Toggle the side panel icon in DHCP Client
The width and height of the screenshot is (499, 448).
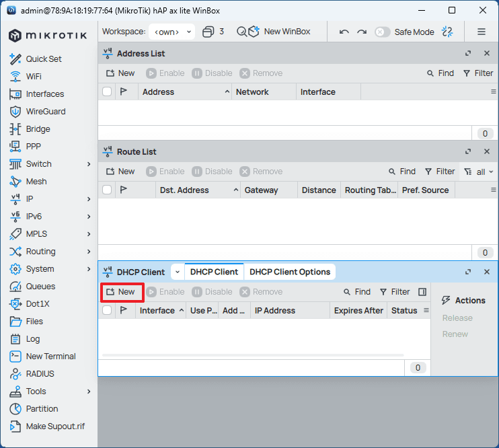point(422,292)
